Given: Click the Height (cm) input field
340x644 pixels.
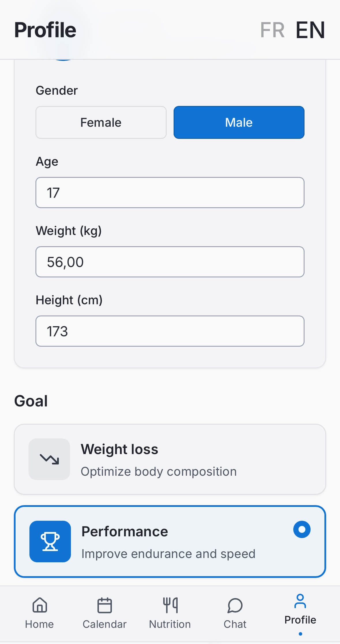Looking at the screenshot, I should click(x=170, y=331).
